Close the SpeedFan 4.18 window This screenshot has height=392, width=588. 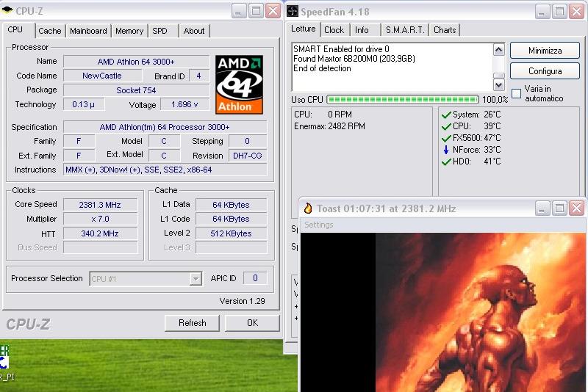coord(576,12)
